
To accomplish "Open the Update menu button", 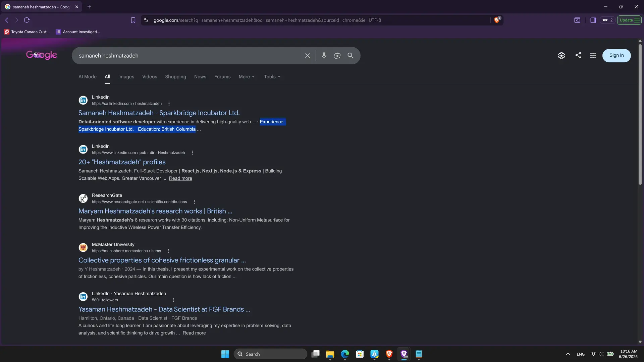I will pyautogui.click(x=629, y=20).
